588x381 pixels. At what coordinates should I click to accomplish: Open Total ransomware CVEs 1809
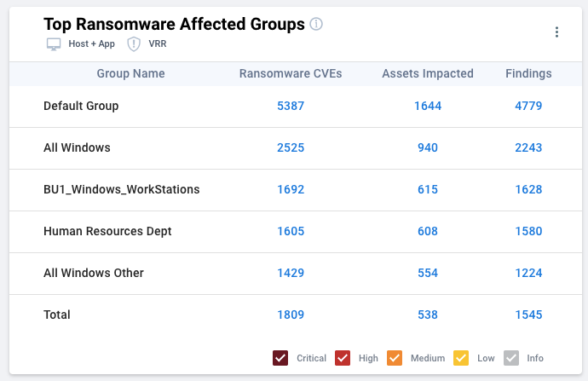coord(291,315)
